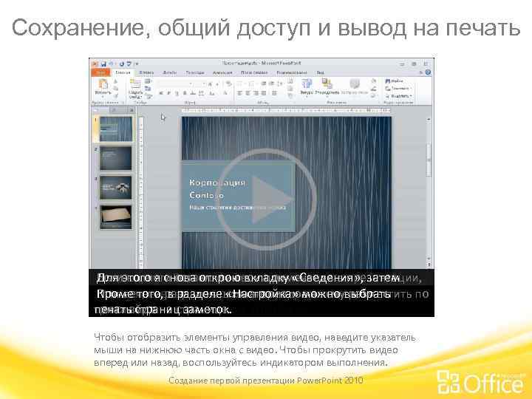Select slide 2 thumbnail in the panel
Viewport: 532px width, 399px height.
(116, 158)
